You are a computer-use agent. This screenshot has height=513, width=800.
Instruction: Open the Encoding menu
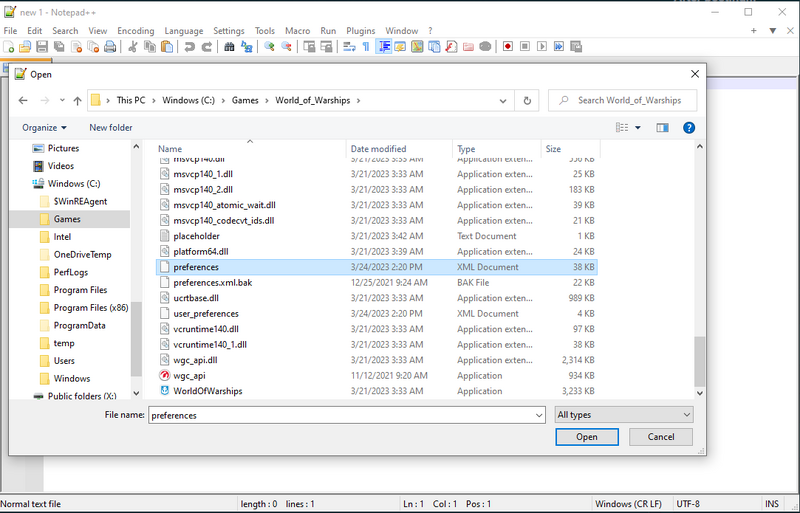pyautogui.click(x=135, y=31)
